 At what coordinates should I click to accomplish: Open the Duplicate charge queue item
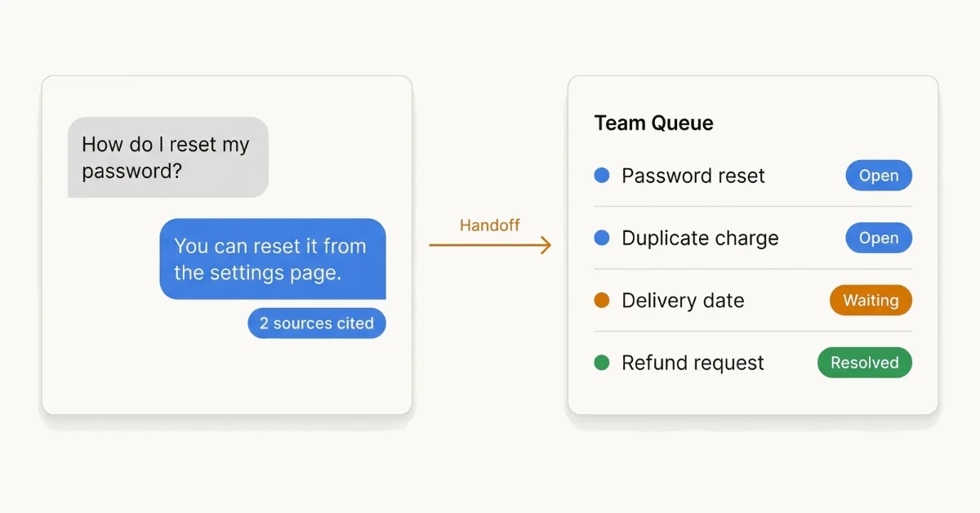pos(753,238)
